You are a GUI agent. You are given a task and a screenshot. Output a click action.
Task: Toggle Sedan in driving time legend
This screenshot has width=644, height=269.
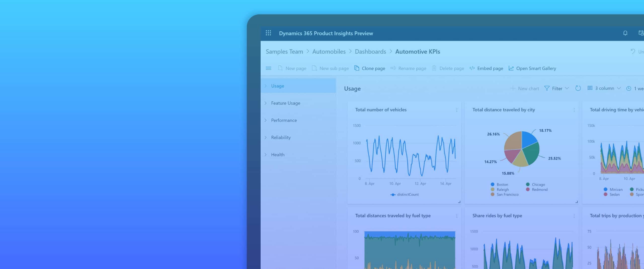[x=612, y=195]
